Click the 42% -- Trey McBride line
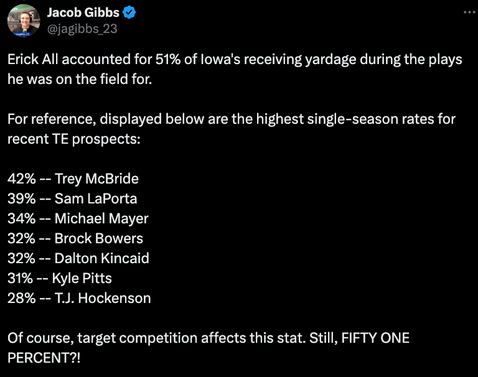This screenshot has height=377, width=478. pyautogui.click(x=73, y=179)
